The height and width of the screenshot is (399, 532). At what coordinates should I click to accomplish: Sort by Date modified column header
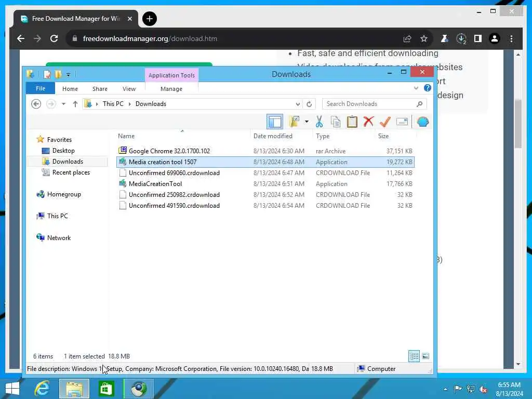[273, 136]
